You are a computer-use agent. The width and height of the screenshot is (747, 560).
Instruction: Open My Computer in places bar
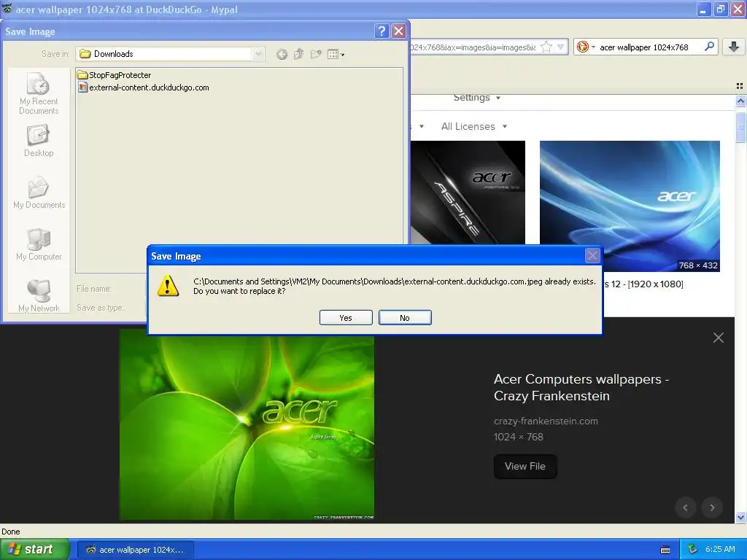[x=39, y=245]
